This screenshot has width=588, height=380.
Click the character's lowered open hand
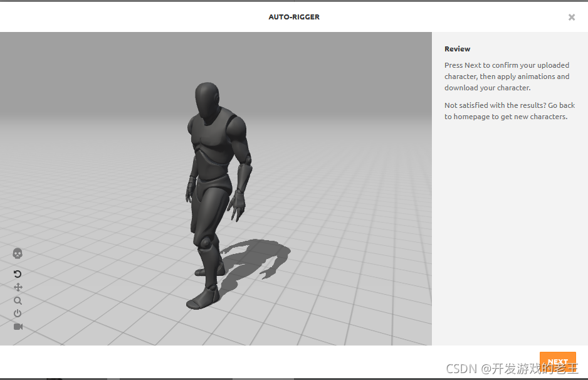pos(238,205)
